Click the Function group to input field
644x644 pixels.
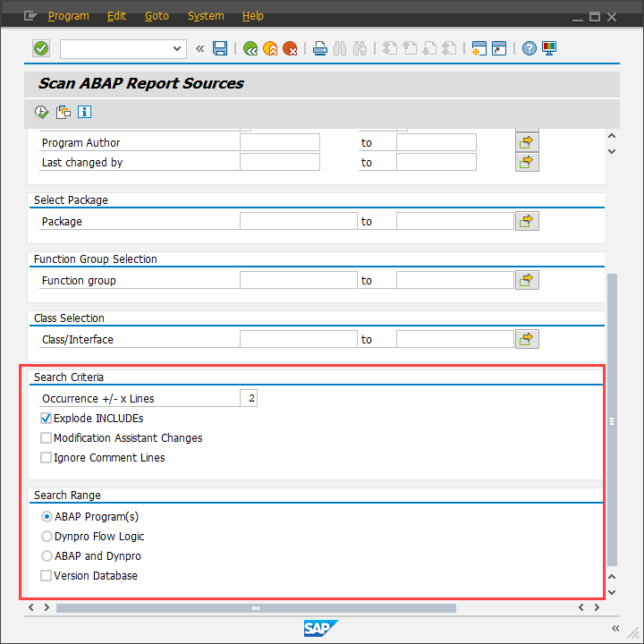pos(455,281)
